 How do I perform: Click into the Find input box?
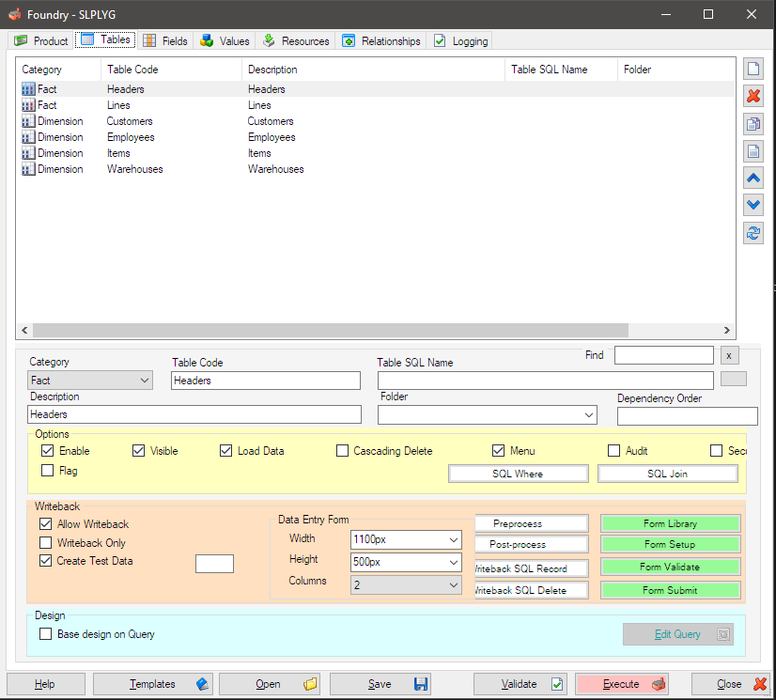click(x=664, y=355)
